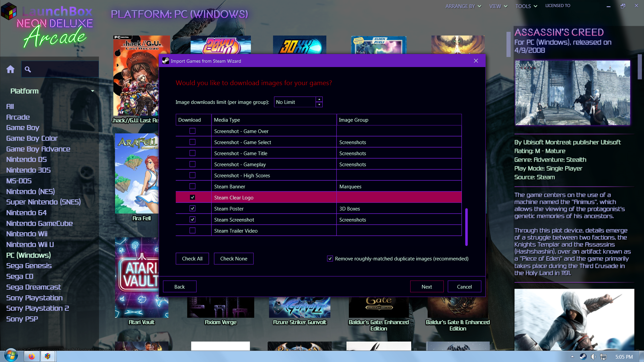Select the .hack//G.U. Last Recode cover

[x=136, y=75]
